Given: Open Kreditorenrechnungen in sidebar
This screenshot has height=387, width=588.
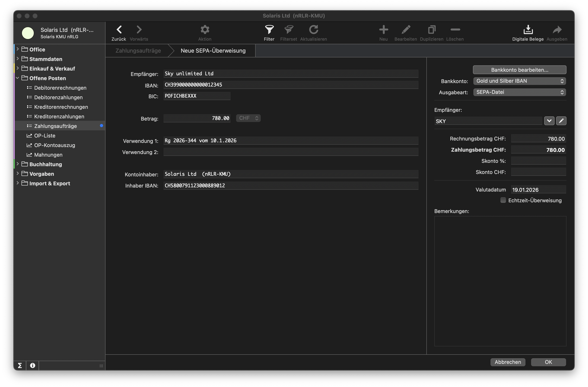Looking at the screenshot, I should click(x=61, y=107).
